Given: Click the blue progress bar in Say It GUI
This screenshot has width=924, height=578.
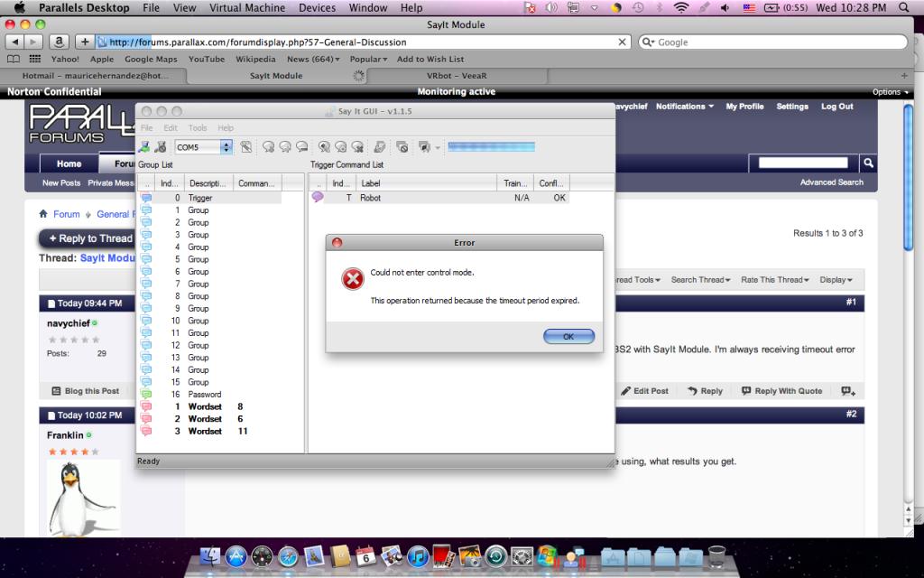Looking at the screenshot, I should [x=492, y=147].
